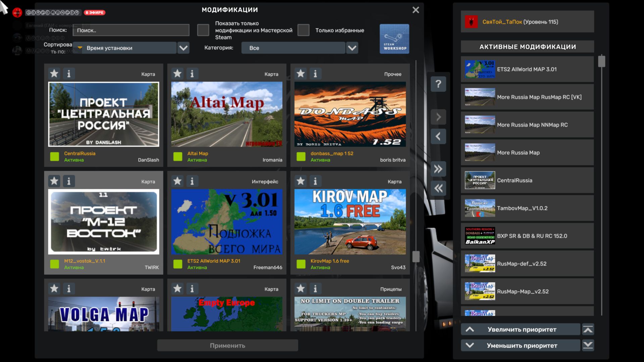The image size is (644, 362).
Task: Select BXP SR & DB & RU RC 152.0
Action: [527, 236]
